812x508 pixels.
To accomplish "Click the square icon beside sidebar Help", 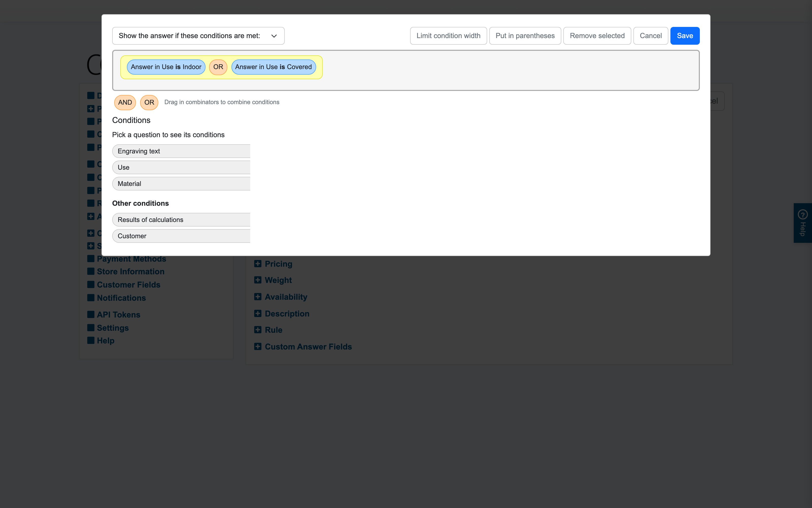I will point(91,340).
